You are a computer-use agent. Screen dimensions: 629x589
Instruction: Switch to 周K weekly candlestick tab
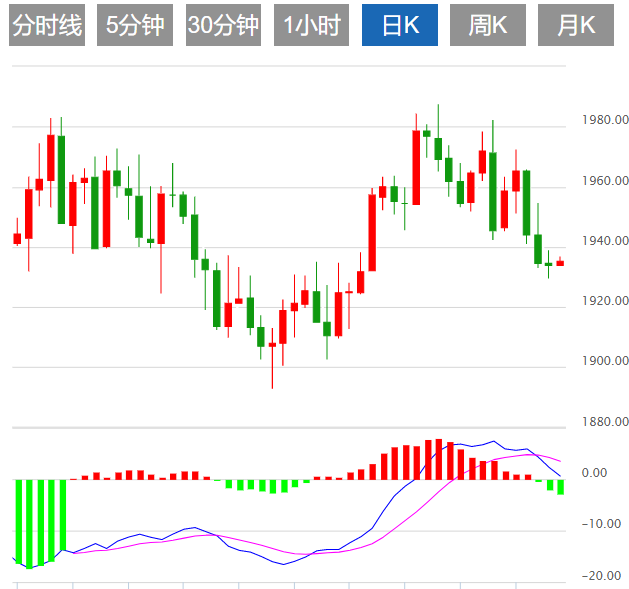pyautogui.click(x=488, y=25)
